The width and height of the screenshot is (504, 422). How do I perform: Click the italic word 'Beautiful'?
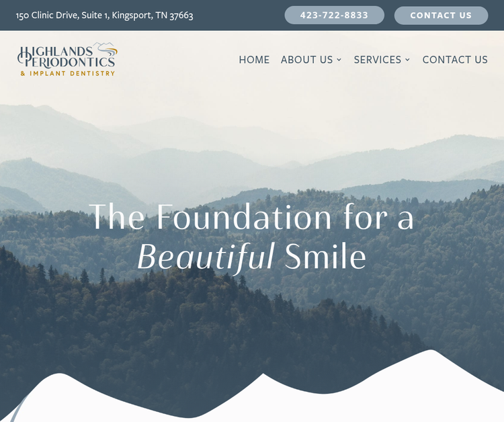pyautogui.click(x=206, y=257)
